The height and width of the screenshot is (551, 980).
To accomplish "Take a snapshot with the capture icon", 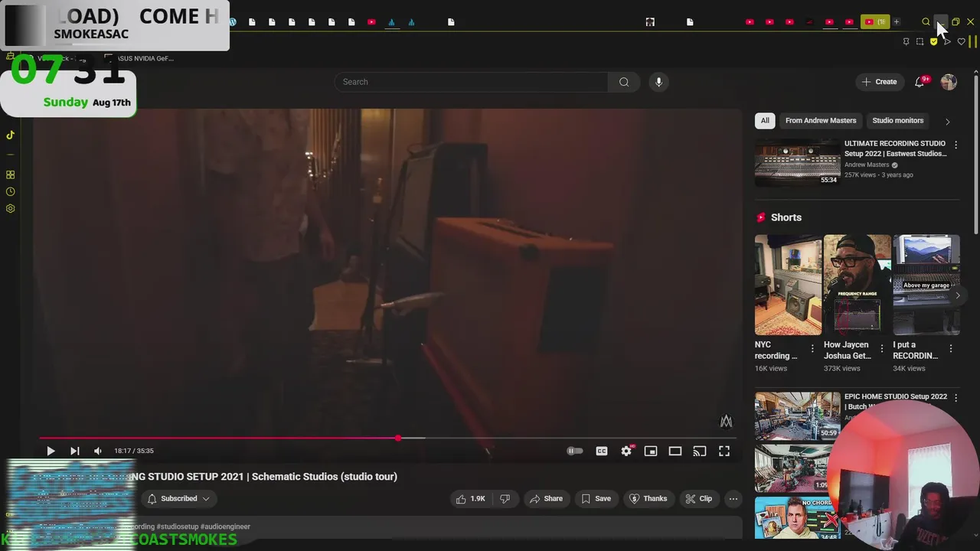I will pos(920,41).
